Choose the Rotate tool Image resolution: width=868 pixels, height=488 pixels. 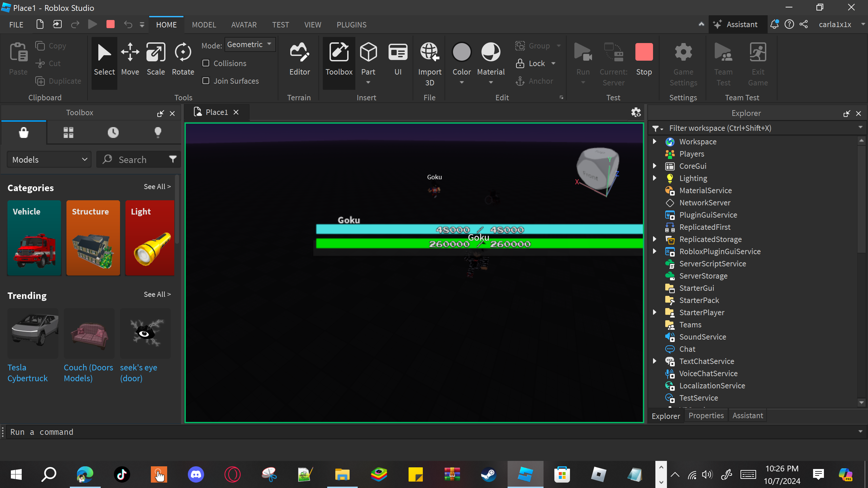coord(183,60)
